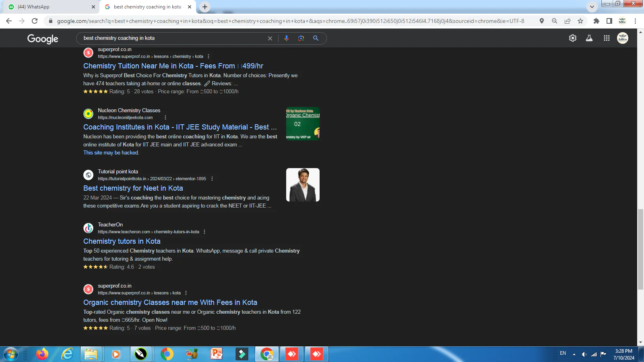
Task: Launch Firefox from the taskbar
Action: point(42,354)
